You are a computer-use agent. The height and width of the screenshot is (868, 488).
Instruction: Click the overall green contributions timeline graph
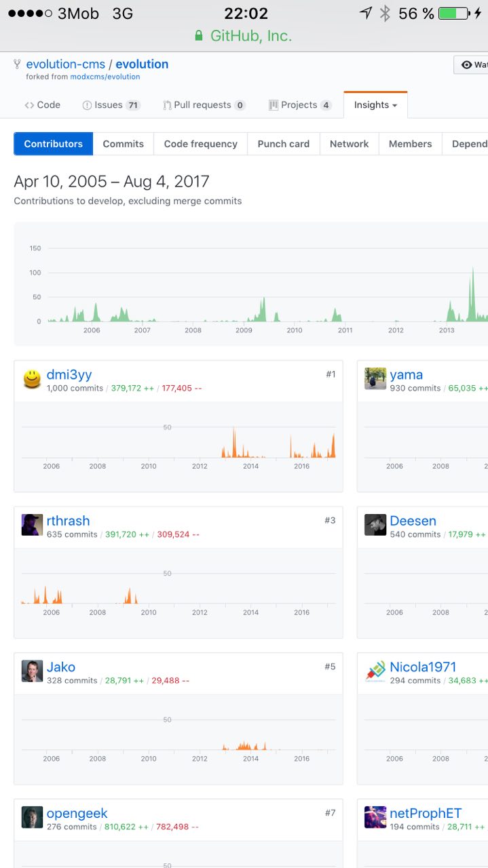tap(251, 285)
